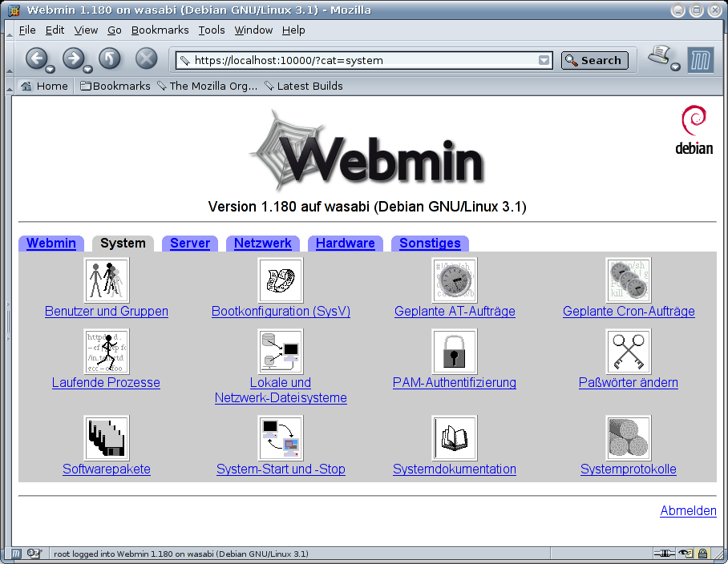Stop loading with the Stop button
Image resolution: width=728 pixels, height=564 pixels.
146,59
